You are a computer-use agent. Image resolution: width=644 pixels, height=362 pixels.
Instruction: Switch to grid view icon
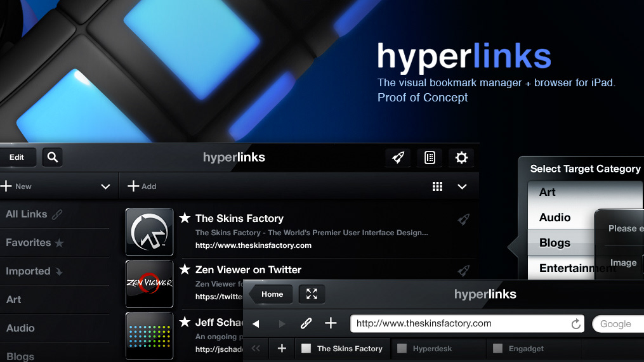437,187
